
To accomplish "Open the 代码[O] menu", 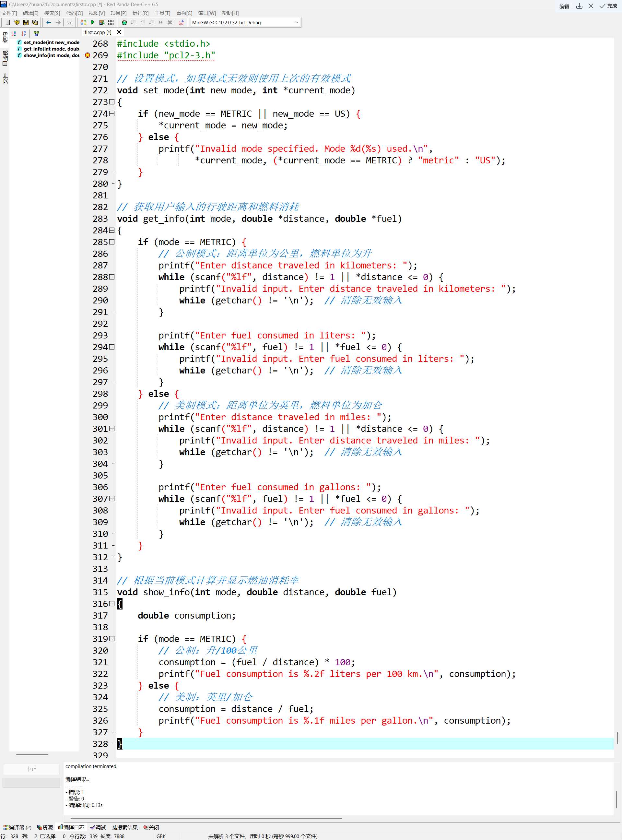I will [x=75, y=13].
